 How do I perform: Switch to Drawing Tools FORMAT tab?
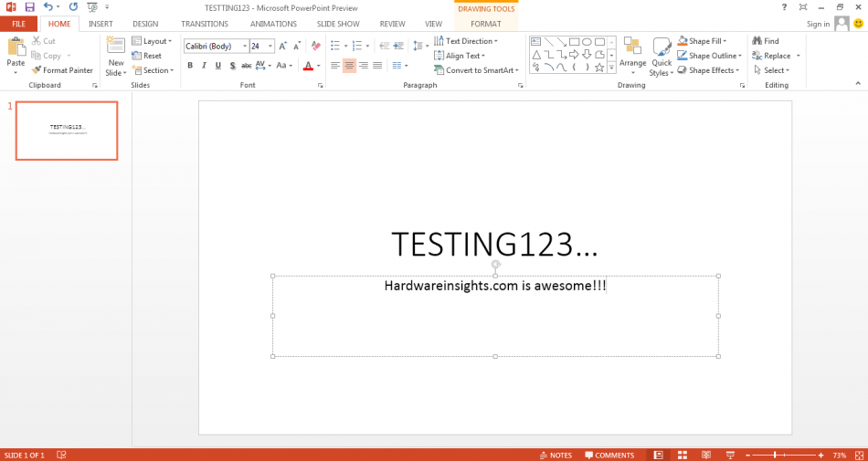[x=486, y=24]
